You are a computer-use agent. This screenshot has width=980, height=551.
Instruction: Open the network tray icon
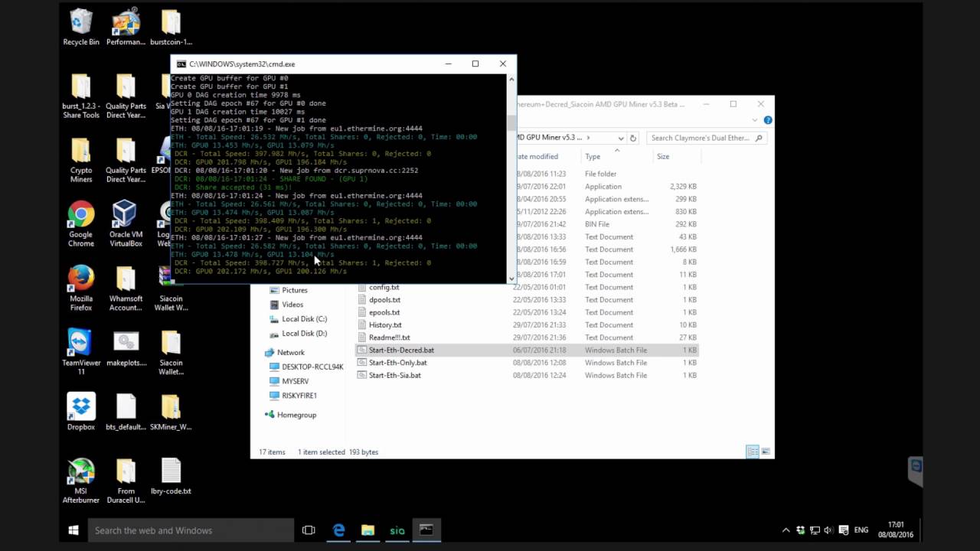click(814, 530)
